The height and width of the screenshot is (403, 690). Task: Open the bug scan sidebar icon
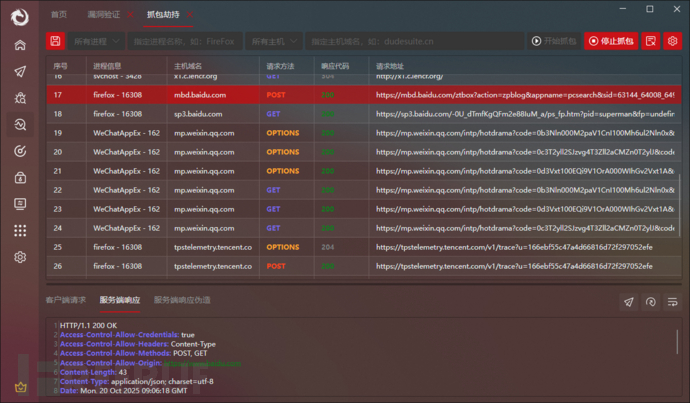click(x=20, y=98)
